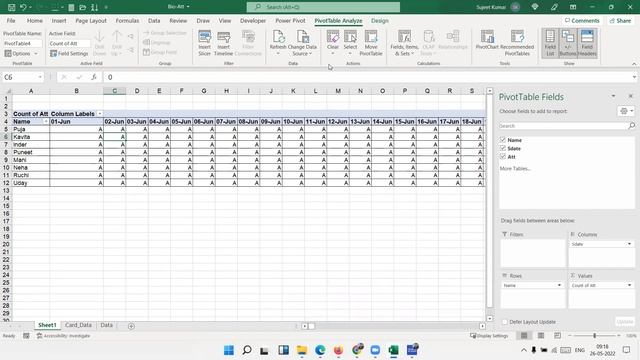Expand the Name Box dropdown
640x360 pixels.
40,77
